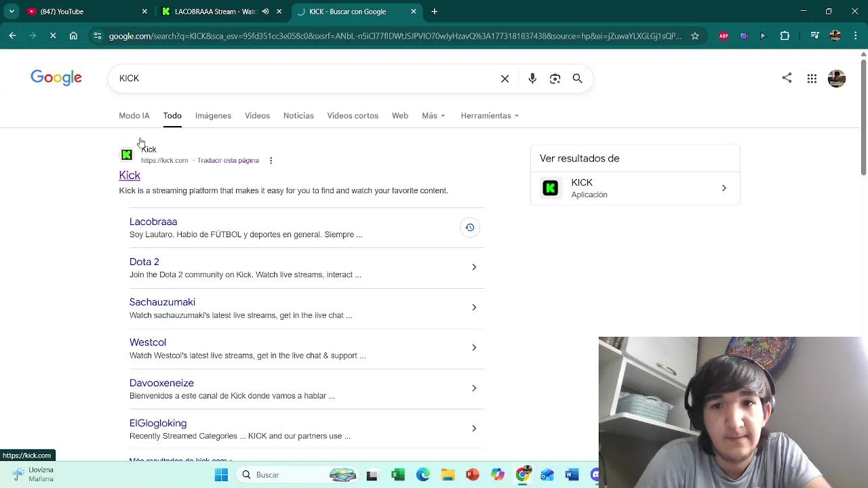Click the browser address bar URL
Image resolution: width=868 pixels, height=488 pixels.
pos(395,36)
